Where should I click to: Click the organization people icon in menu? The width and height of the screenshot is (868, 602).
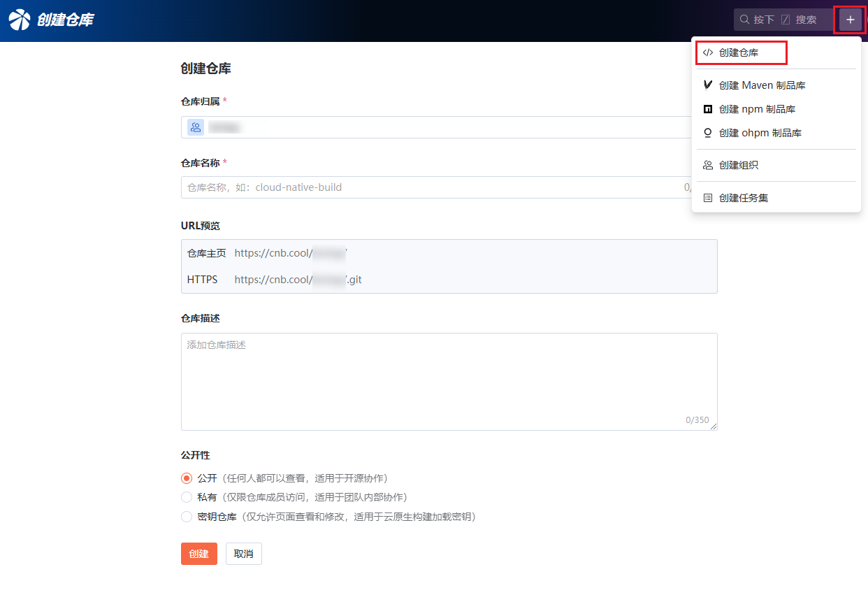tap(708, 165)
